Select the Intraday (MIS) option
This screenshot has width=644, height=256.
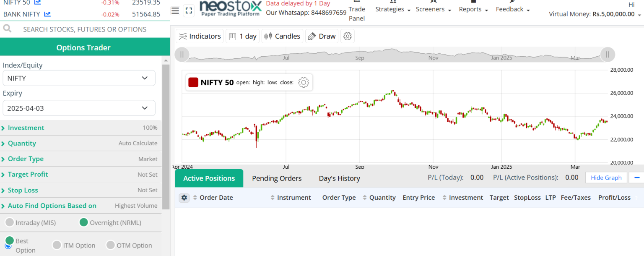coord(9,222)
